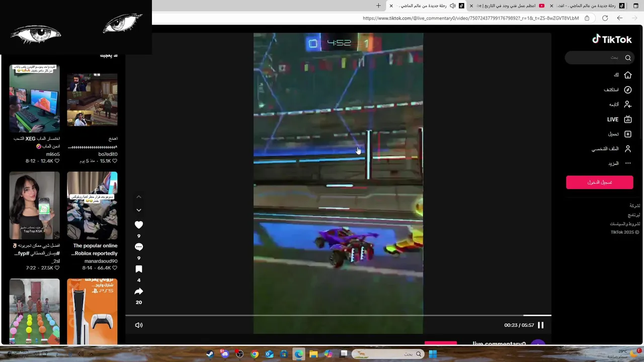The height and width of the screenshot is (362, 644).
Task: Go to next video with down chevron
Action: click(139, 210)
